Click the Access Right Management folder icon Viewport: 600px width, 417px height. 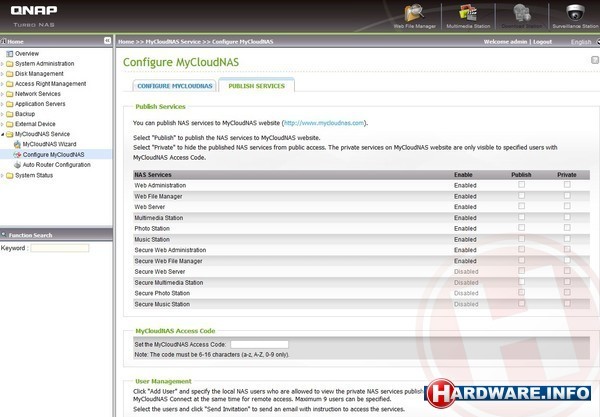pos(10,84)
